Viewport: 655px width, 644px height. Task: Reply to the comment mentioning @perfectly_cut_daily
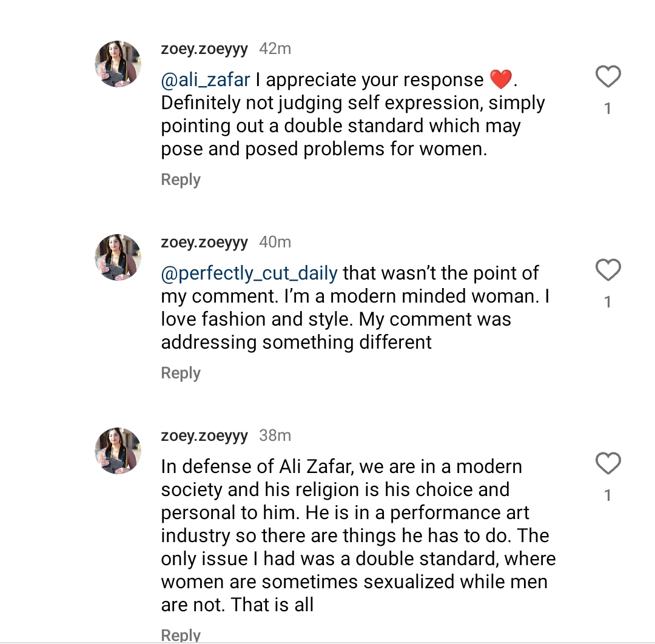(x=181, y=373)
